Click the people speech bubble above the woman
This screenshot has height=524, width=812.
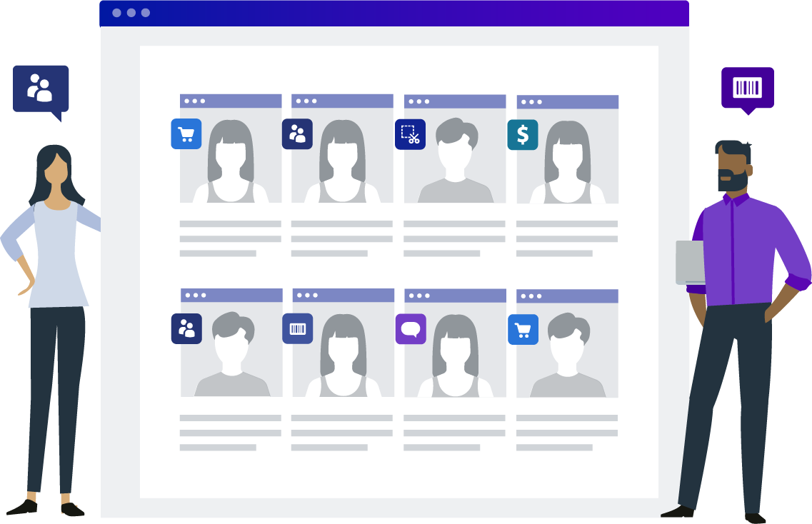click(x=41, y=89)
